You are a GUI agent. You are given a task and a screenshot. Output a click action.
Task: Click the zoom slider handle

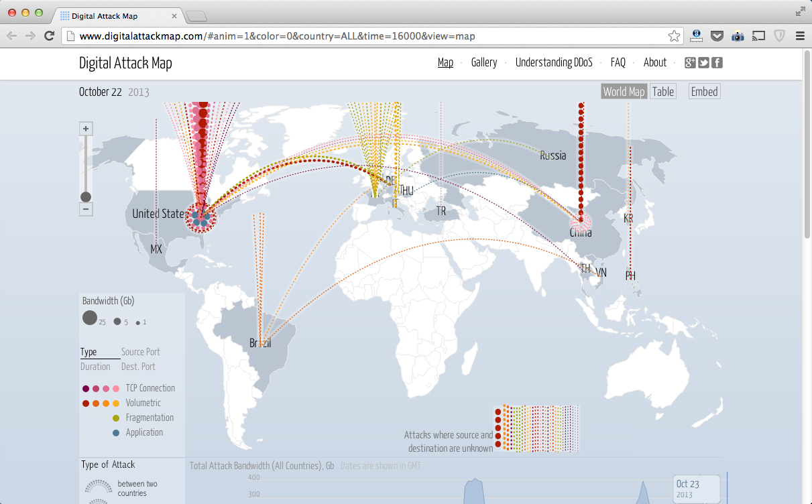click(86, 196)
